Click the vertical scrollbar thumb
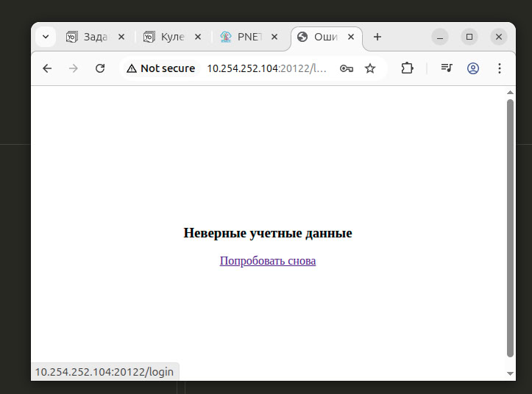This screenshot has width=532, height=394. (510, 228)
